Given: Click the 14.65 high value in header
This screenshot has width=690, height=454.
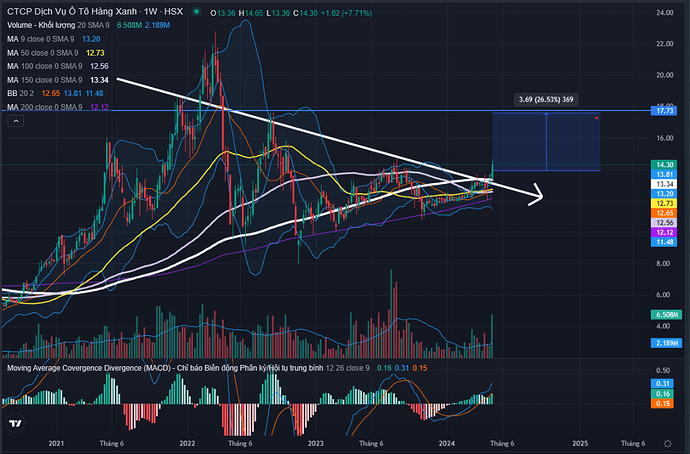Looking at the screenshot, I should click(254, 13).
